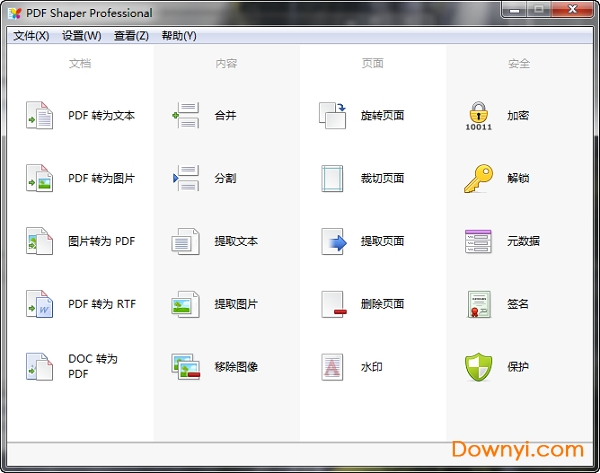Click the PDF 转为文本 icon
Viewport: 600px width, 473px height.
click(x=39, y=116)
